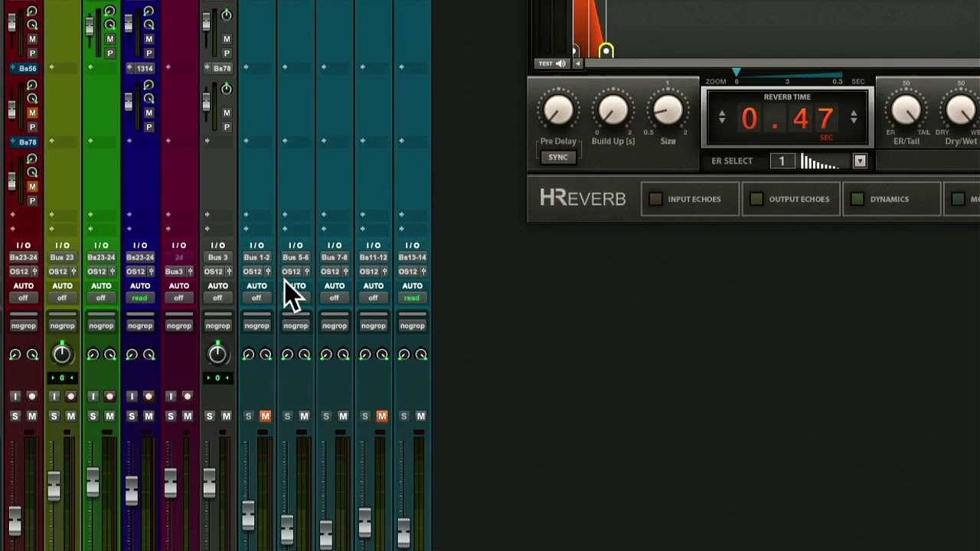Change automation mode 'read' on blue track
The width and height of the screenshot is (980, 551).
tap(140, 298)
